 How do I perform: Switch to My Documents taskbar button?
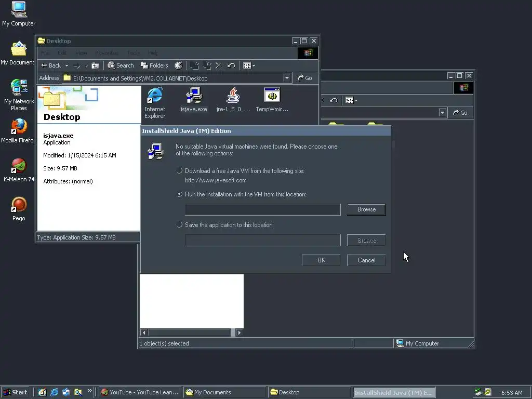[224, 392]
